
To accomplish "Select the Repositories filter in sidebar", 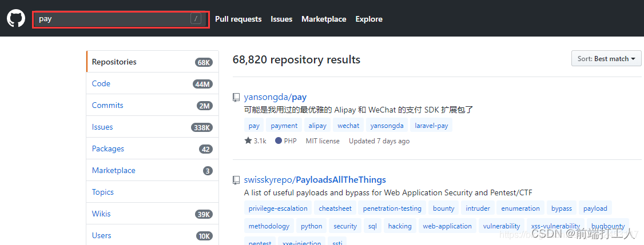I will click(152, 62).
